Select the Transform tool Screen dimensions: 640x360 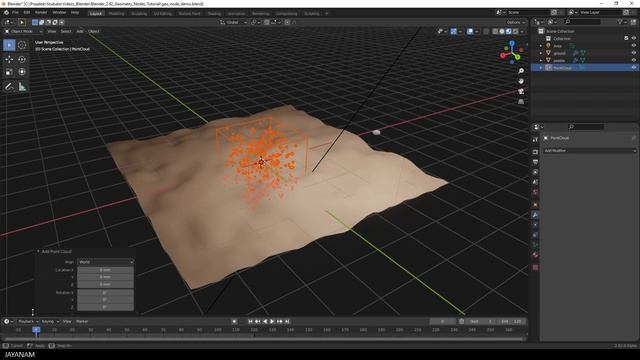click(22, 72)
